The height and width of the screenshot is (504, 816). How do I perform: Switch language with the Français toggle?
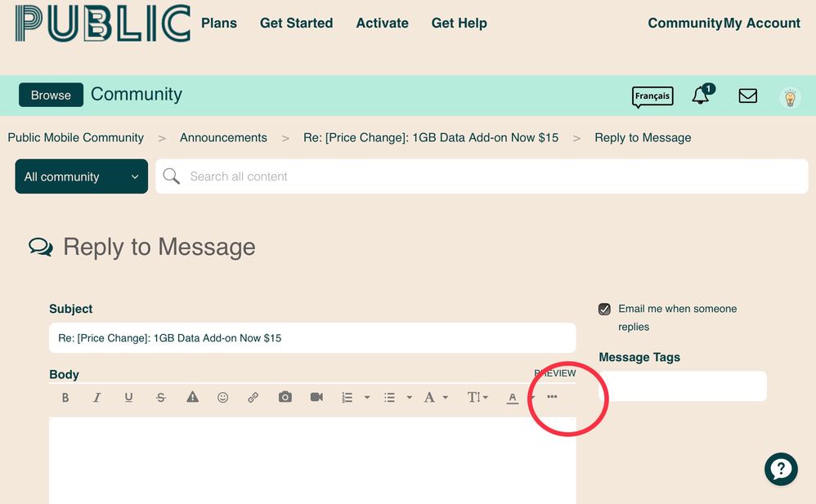point(652,96)
